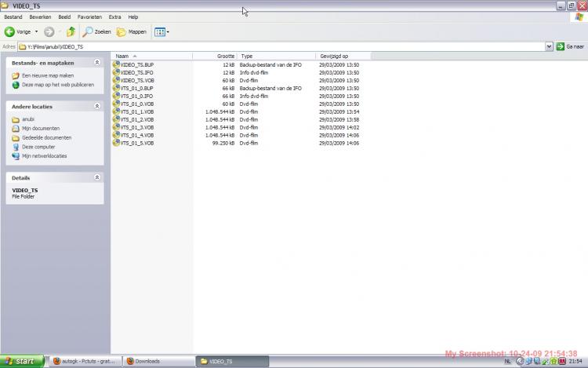
Task: Open the Help menu
Action: click(133, 17)
